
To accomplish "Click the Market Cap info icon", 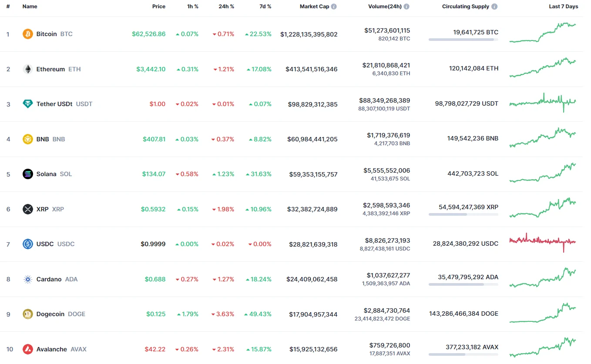I will (x=334, y=7).
